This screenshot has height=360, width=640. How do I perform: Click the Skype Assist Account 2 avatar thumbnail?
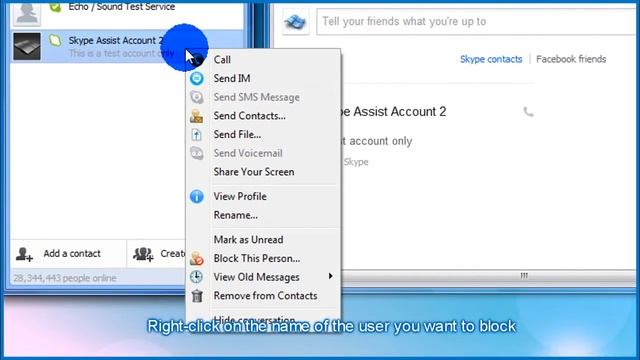27,46
